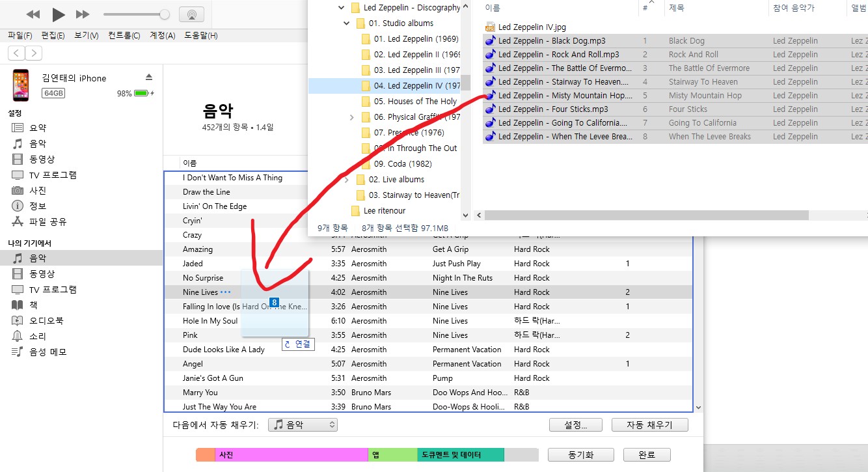Screen dimensions: 868x472
Task: Click the iTunes play button
Action: (x=59, y=14)
